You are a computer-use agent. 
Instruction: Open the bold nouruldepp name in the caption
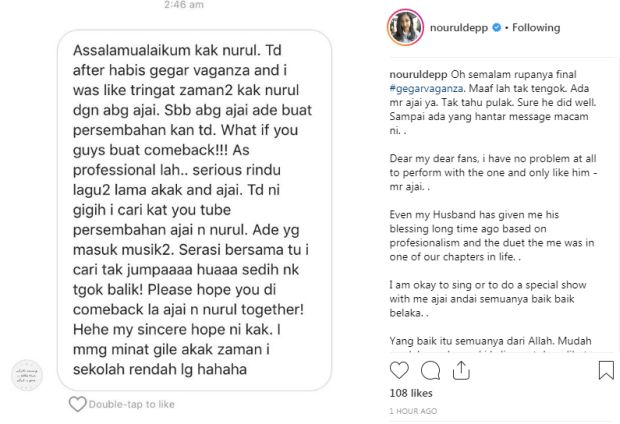418,74
